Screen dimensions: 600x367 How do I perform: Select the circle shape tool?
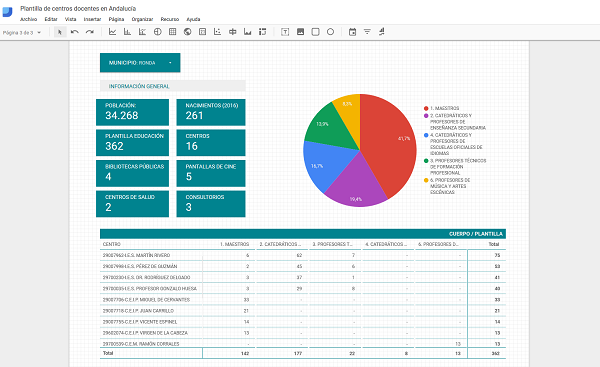(330, 32)
